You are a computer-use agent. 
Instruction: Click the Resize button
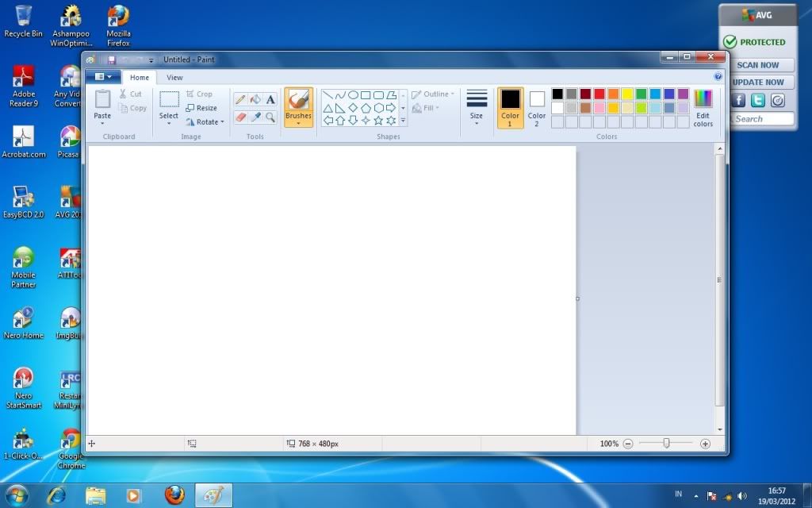[x=201, y=108]
